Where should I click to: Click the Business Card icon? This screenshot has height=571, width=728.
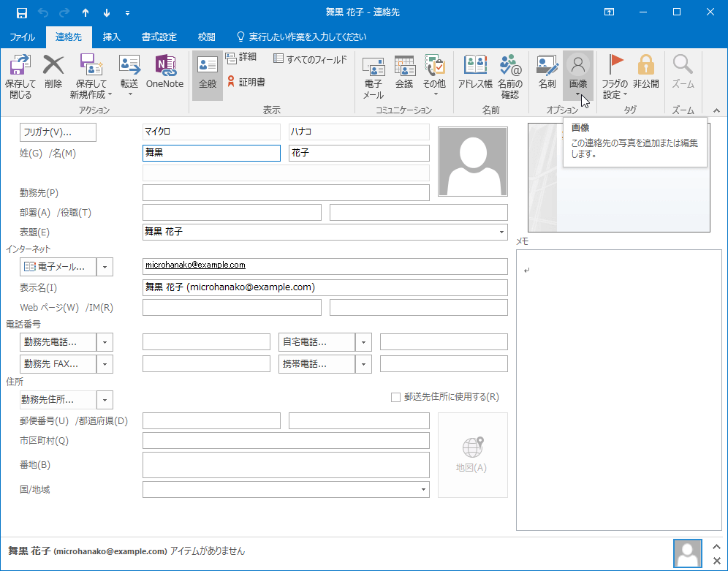click(547, 73)
